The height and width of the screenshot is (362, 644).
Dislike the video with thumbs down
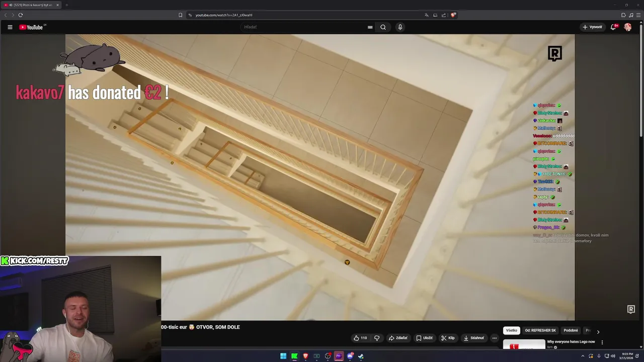pyautogui.click(x=377, y=338)
